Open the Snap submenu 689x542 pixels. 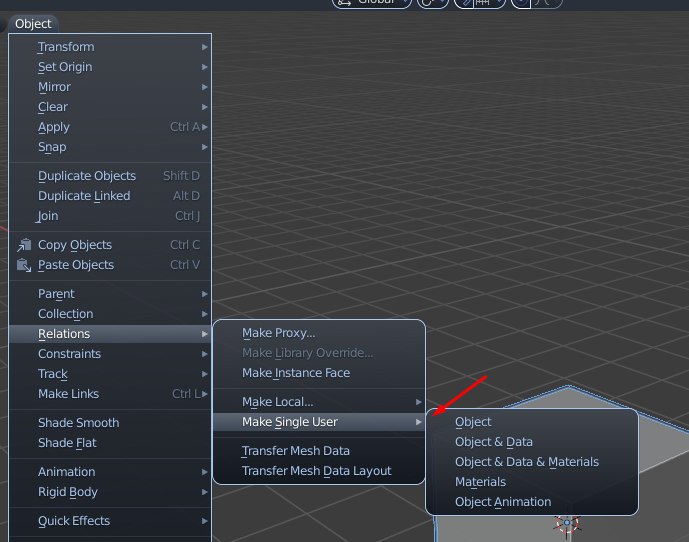click(110, 147)
